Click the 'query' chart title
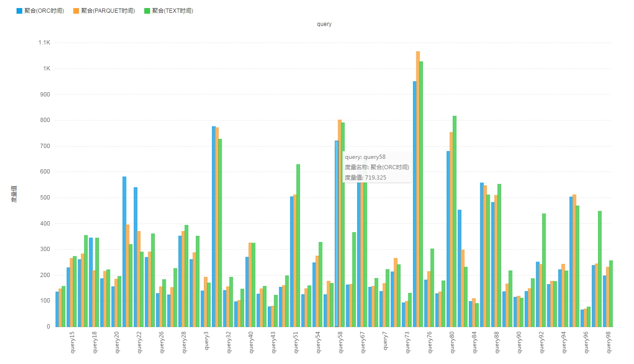Image resolution: width=634 pixels, height=364 pixels. [x=324, y=24]
